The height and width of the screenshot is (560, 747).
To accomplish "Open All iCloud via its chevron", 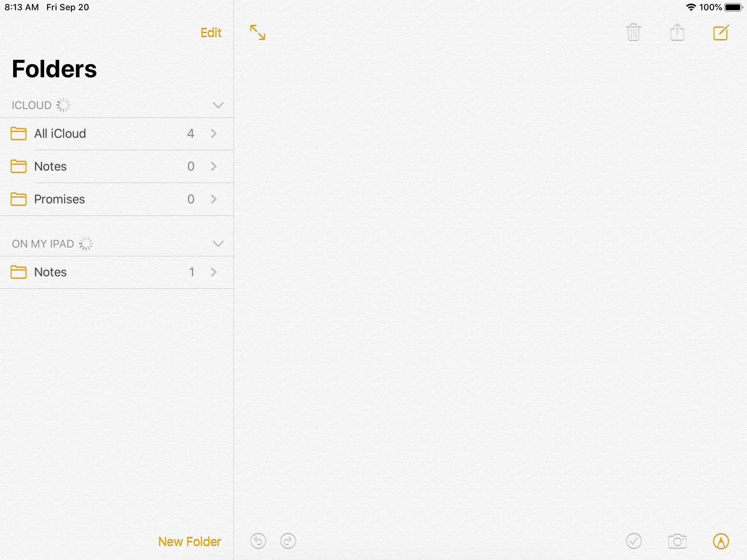I will (214, 134).
